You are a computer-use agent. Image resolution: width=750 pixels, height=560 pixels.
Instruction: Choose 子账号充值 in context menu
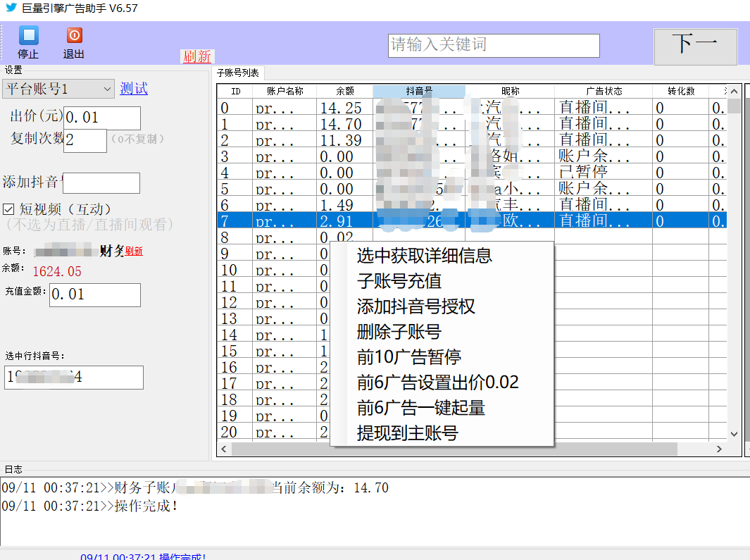point(399,281)
